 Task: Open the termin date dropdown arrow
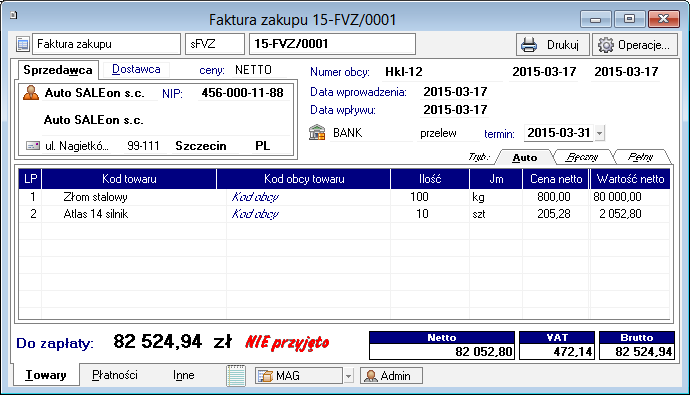(x=599, y=133)
